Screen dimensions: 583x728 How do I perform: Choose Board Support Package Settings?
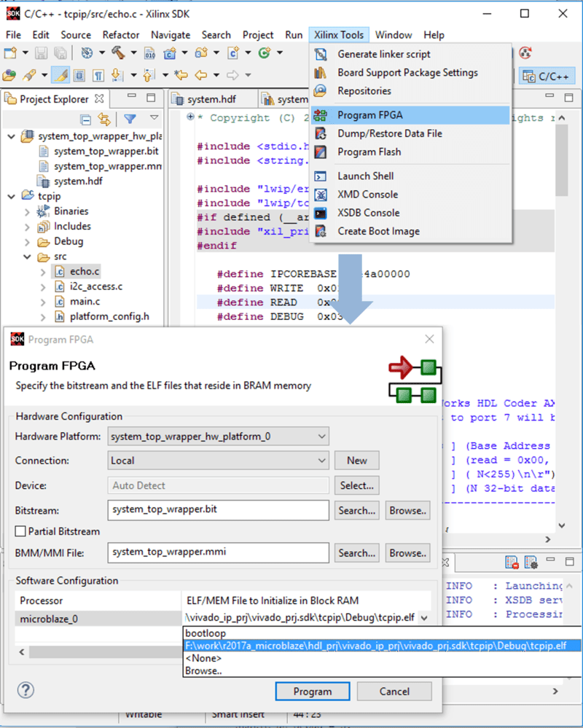(x=411, y=72)
